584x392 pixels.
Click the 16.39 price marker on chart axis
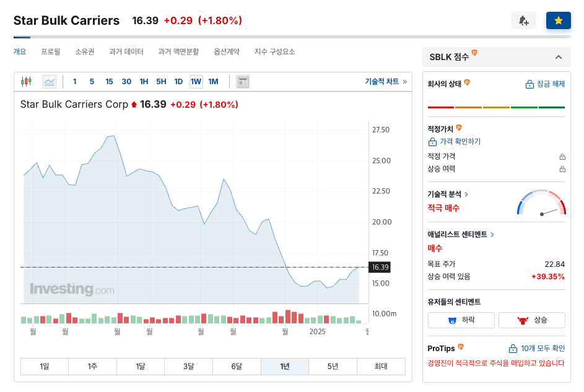pos(380,268)
